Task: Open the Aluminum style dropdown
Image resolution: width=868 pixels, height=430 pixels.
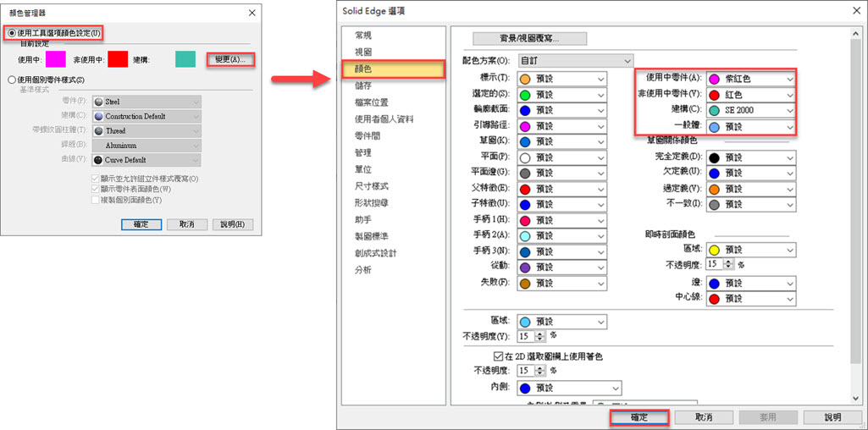Action: pyautogui.click(x=147, y=146)
